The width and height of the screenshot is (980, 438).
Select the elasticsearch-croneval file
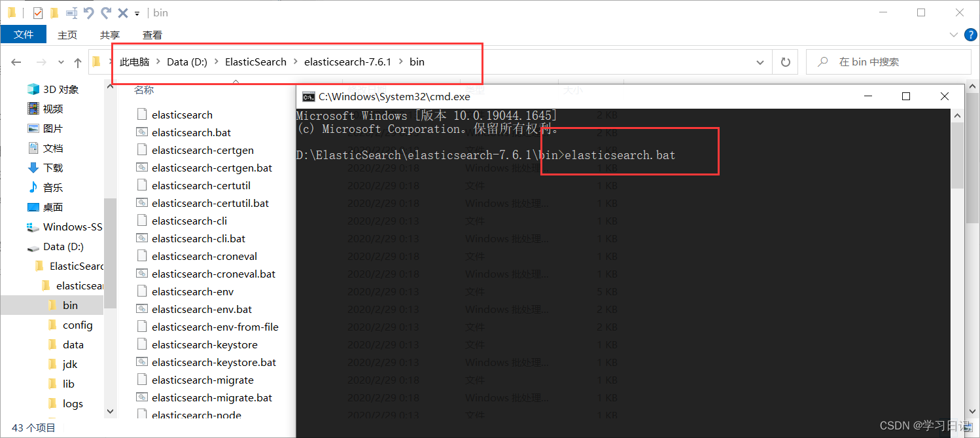tap(204, 256)
